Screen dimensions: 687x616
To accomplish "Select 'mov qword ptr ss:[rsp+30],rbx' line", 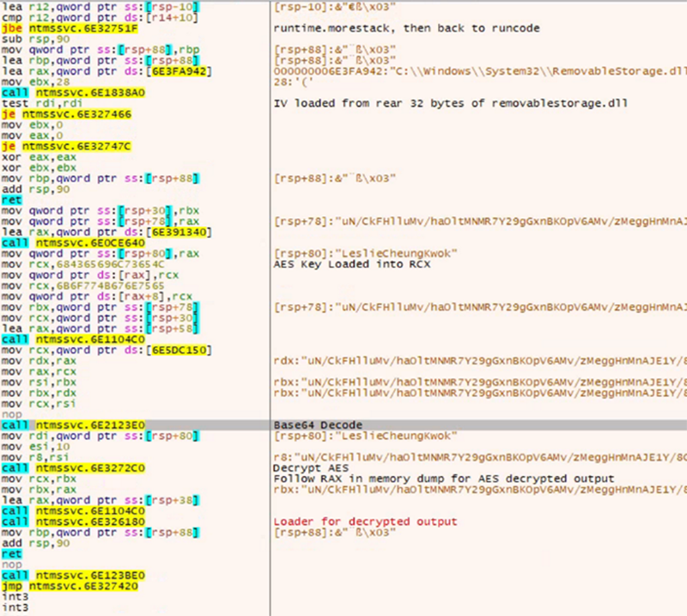I will coord(100,210).
